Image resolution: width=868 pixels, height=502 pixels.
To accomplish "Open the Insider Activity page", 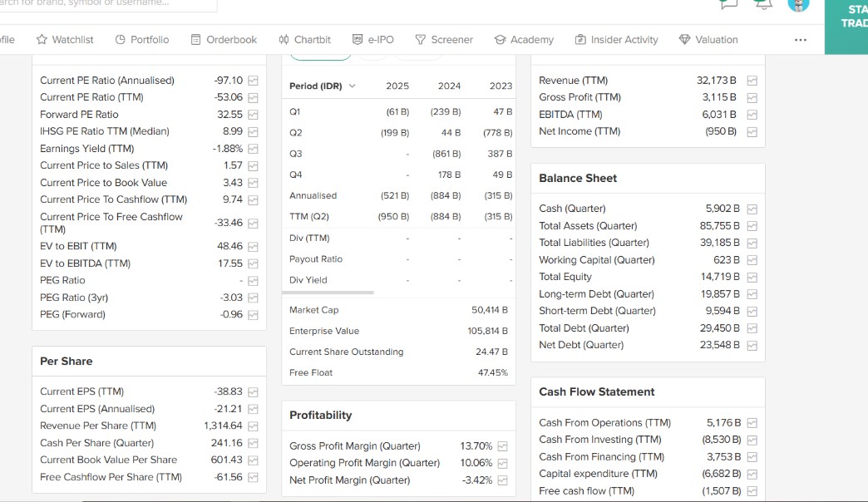I will (616, 40).
